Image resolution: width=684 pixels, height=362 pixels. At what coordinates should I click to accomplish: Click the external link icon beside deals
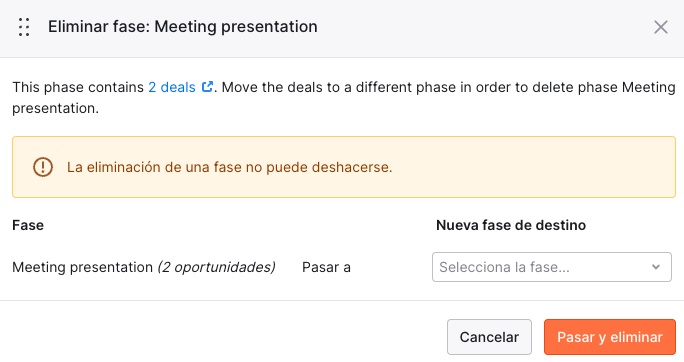click(x=207, y=87)
